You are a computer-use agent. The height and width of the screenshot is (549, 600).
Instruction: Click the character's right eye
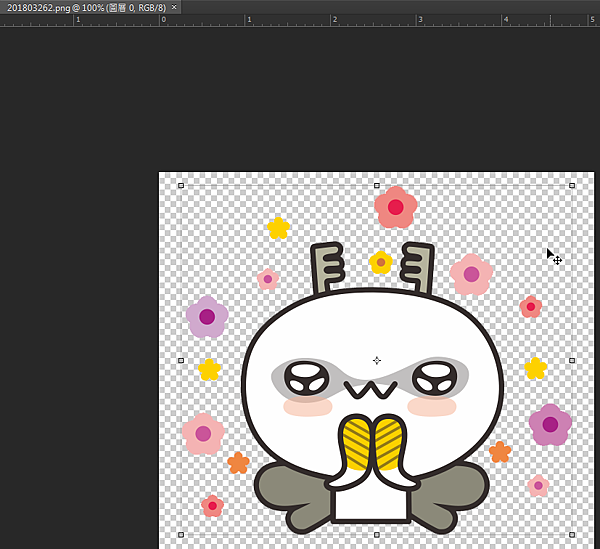pyautogui.click(x=435, y=378)
